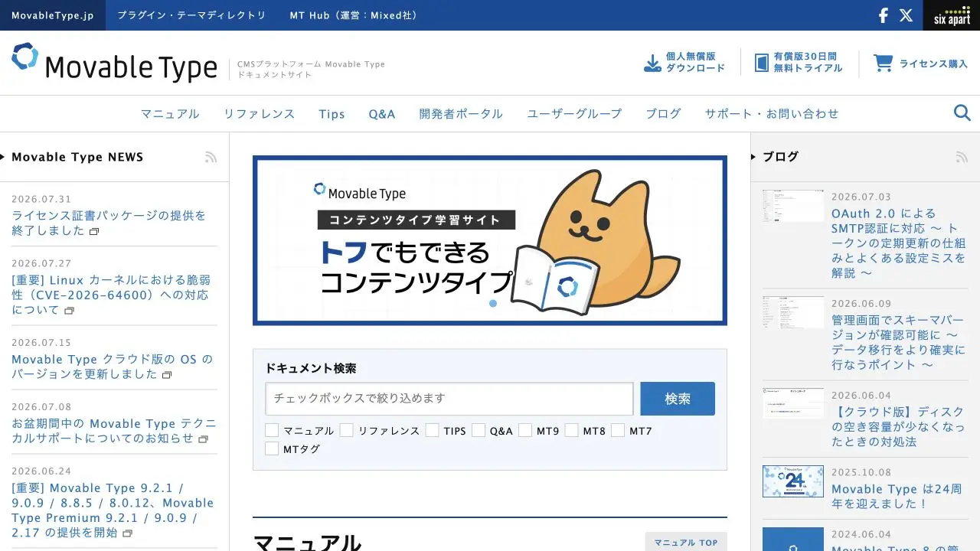Open the Facebook icon in top bar
980x551 pixels.
(x=883, y=15)
